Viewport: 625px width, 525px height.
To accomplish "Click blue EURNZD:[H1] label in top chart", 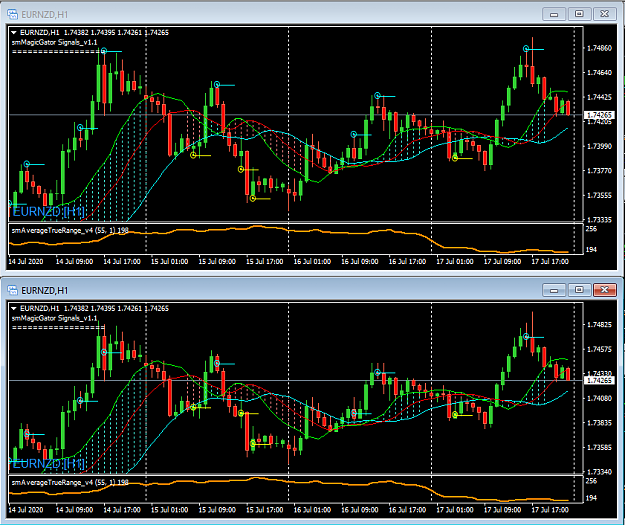I will [x=48, y=211].
